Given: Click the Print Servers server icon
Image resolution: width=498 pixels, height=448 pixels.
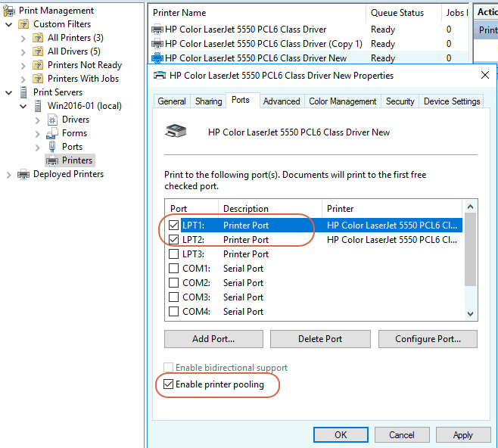Looking at the screenshot, I should (23, 92).
